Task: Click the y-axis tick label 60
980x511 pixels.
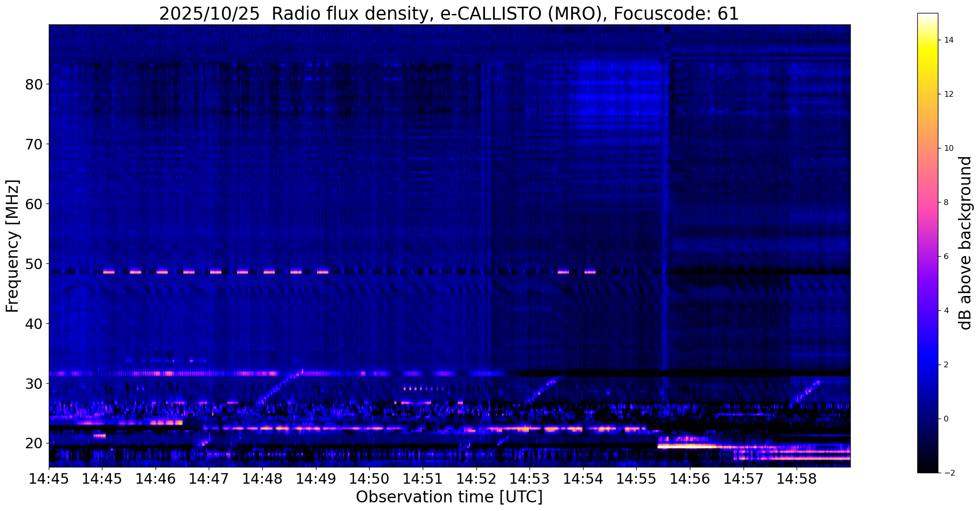Action: [x=34, y=204]
